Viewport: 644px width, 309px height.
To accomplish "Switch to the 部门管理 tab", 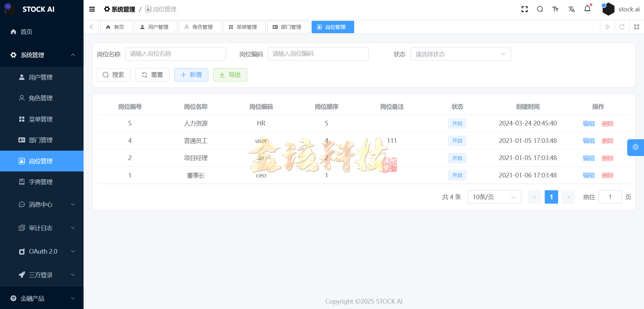I will (x=288, y=27).
